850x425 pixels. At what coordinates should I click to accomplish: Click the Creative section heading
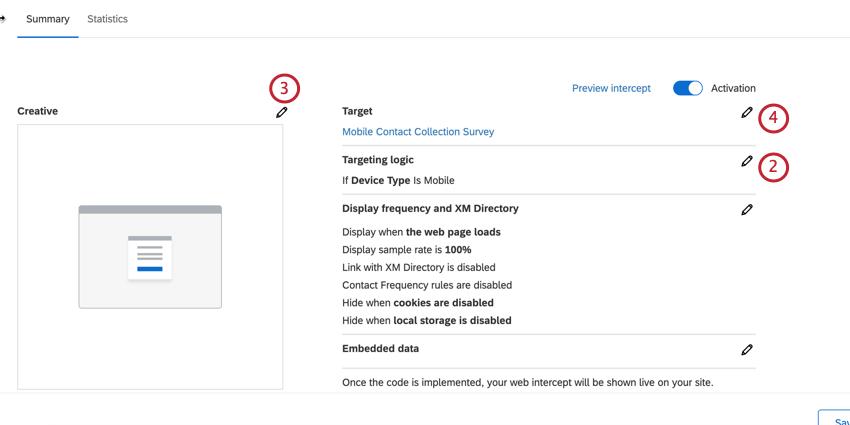[38, 111]
